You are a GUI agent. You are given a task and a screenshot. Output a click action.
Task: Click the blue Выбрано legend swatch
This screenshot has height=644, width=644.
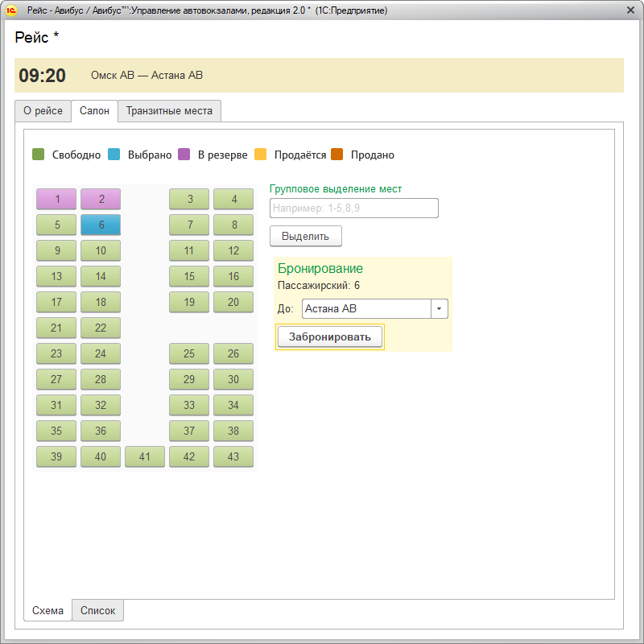tap(114, 155)
